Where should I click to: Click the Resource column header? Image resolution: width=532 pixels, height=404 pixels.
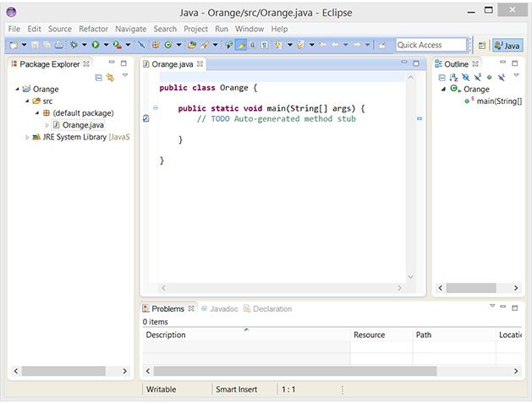coord(381,335)
